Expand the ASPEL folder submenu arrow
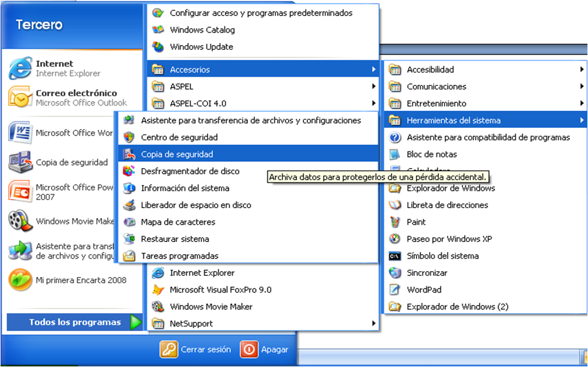The height and width of the screenshot is (367, 588). coord(373,86)
